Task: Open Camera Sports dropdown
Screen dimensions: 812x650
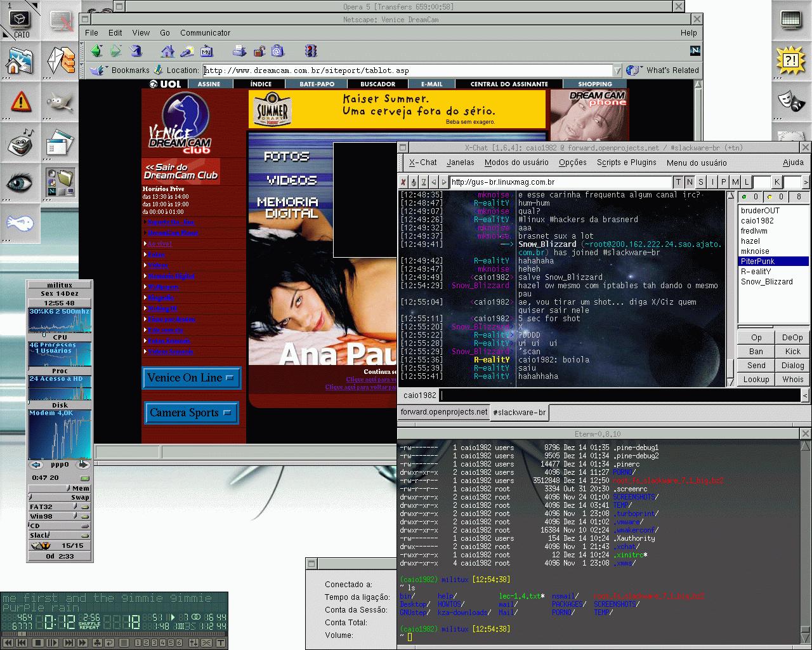Action: (192, 413)
